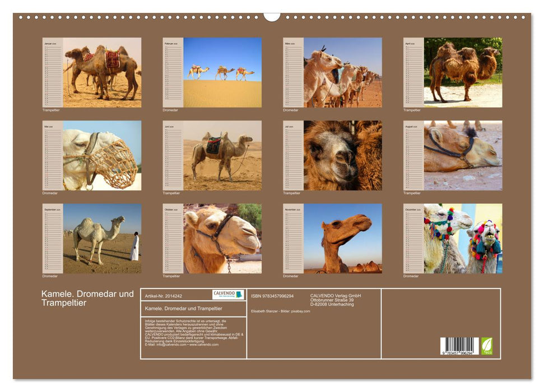Image resolution: width=544 pixels, height=392 pixels.
Task: Select the Dezember decorated camels photo
Action: coord(463,238)
